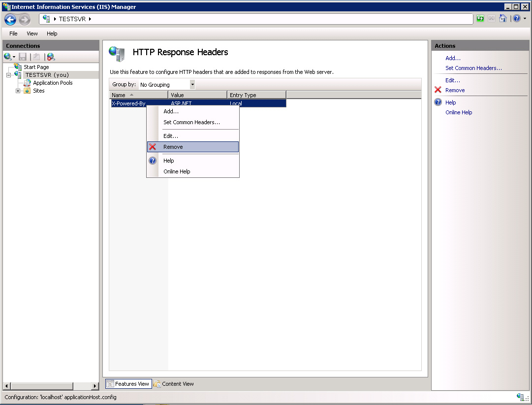The height and width of the screenshot is (405, 532).
Task: Open the Group by No Grouping dropdown
Action: pos(167,84)
